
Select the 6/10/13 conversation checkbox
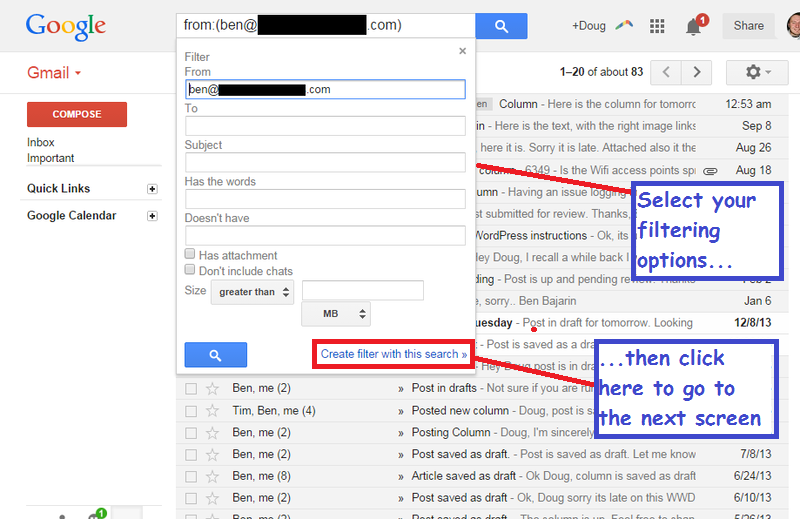click(191, 499)
